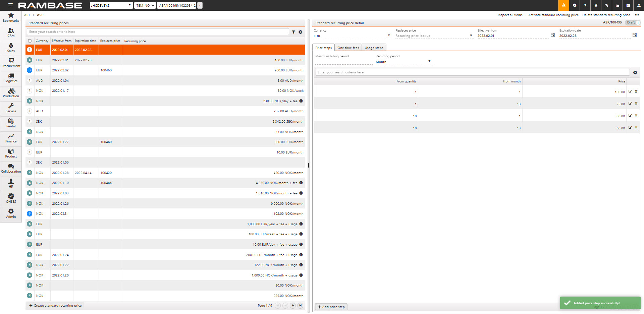
Task: Show info for 230.00 NOK/day fee
Action: [301, 101]
